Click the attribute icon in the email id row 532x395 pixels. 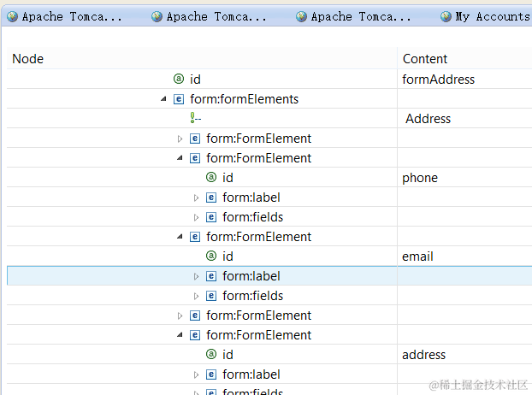211,256
